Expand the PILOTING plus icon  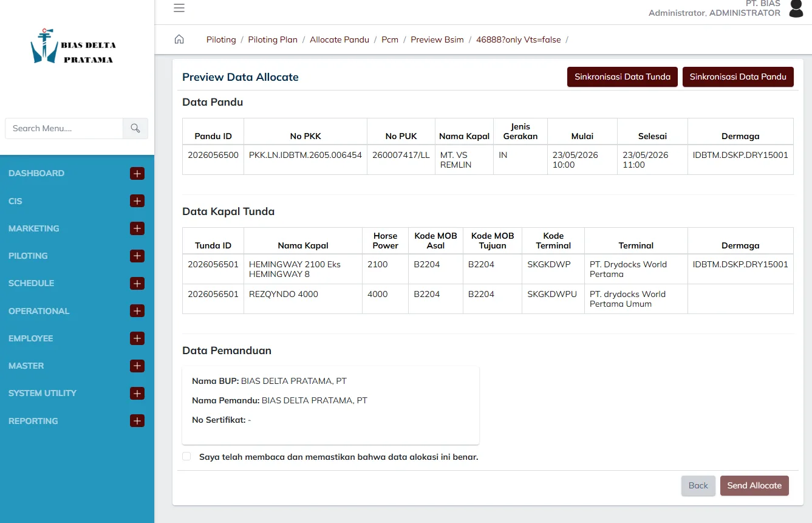(x=137, y=256)
